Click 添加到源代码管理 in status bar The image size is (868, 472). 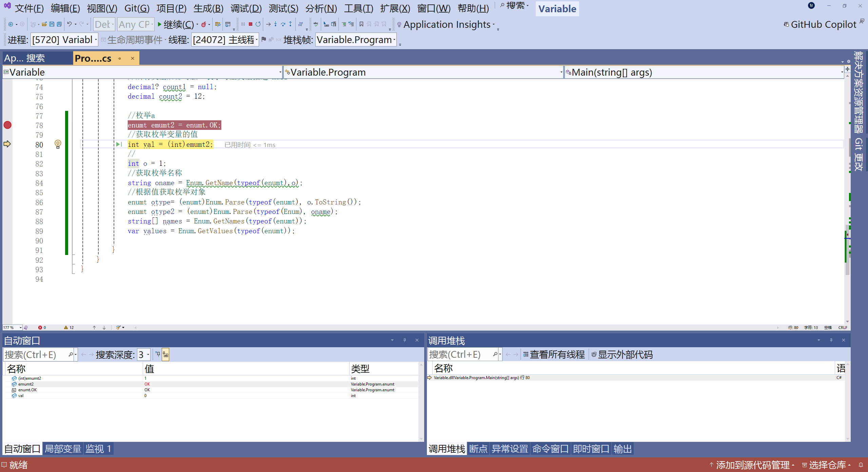point(752,465)
